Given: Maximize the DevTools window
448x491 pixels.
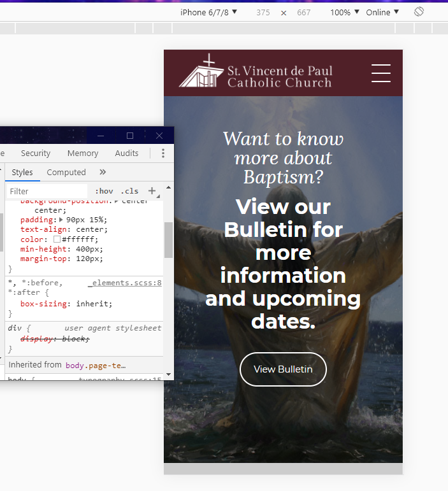Looking at the screenshot, I should [x=130, y=135].
